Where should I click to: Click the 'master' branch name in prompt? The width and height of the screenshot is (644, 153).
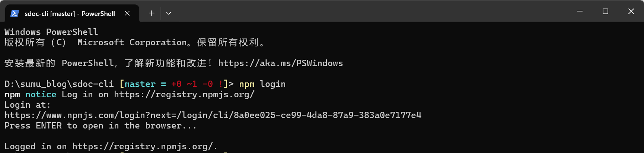(x=140, y=84)
